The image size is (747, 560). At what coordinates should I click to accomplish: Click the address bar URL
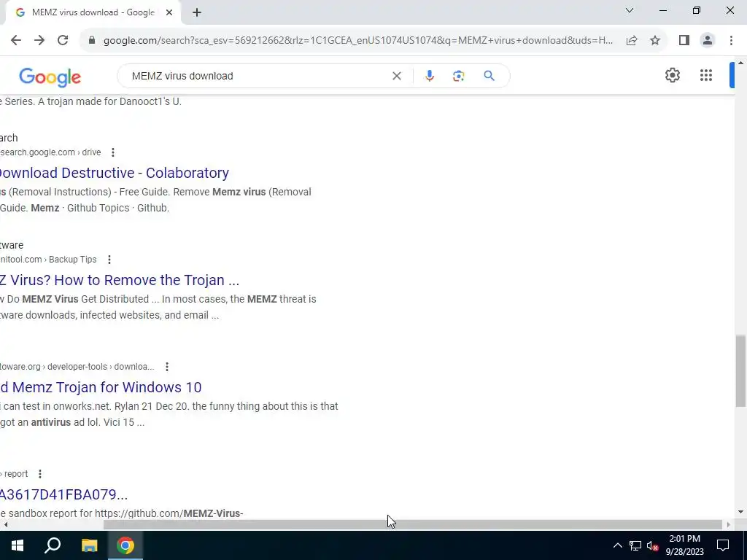(358, 41)
